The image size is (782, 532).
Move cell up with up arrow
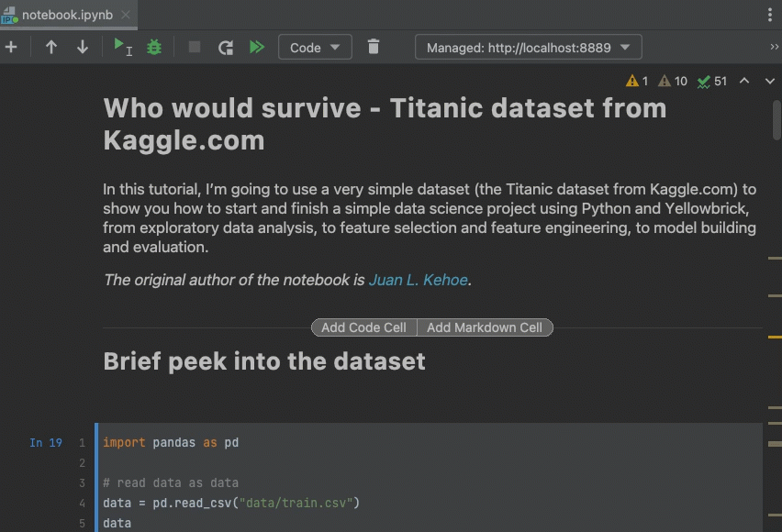50,48
